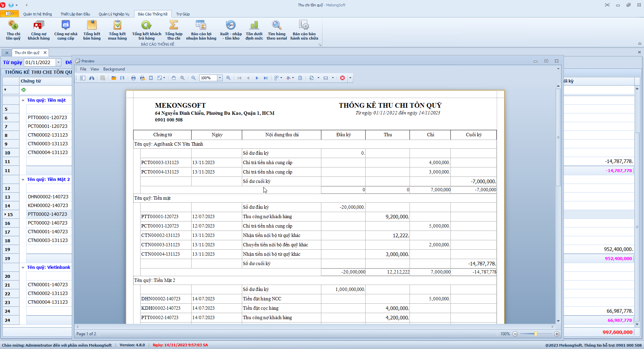Open the Từ ngày date dropdown

[x=58, y=62]
